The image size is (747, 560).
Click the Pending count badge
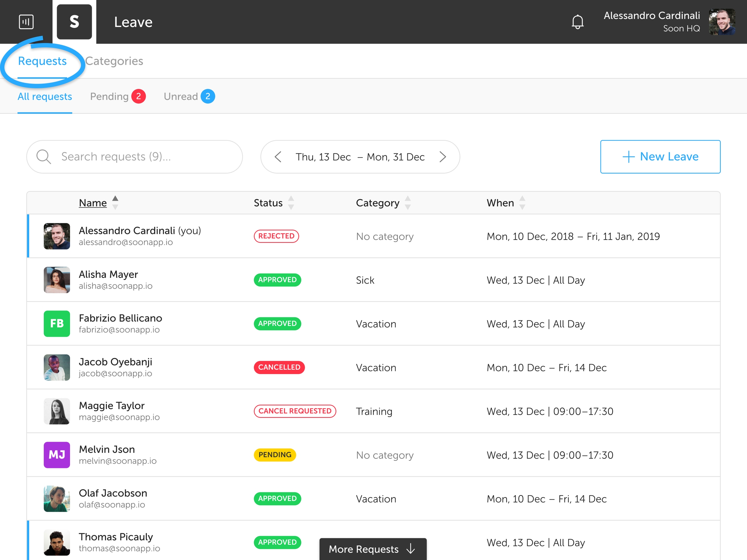click(x=138, y=97)
